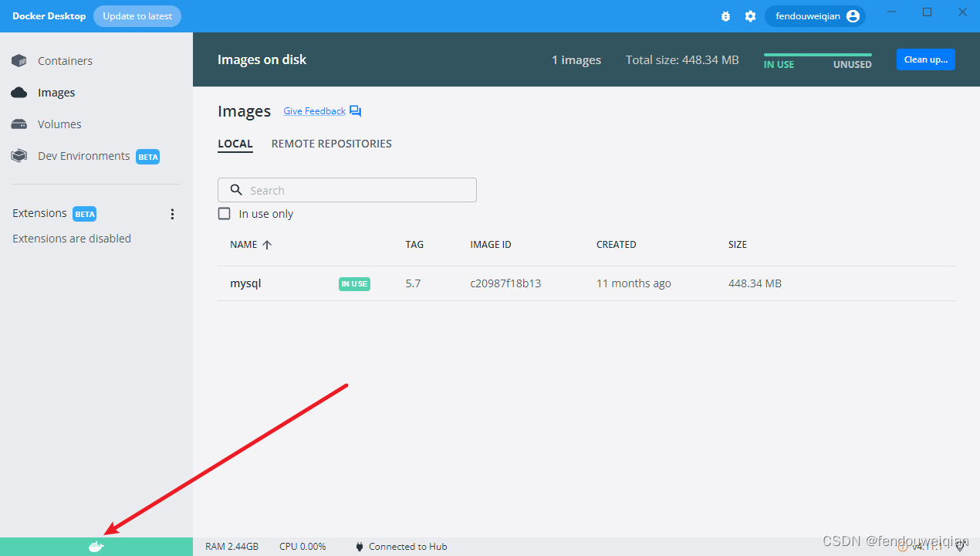Image resolution: width=980 pixels, height=556 pixels.
Task: Click the IN USE disk usage bar
Action: (779, 55)
